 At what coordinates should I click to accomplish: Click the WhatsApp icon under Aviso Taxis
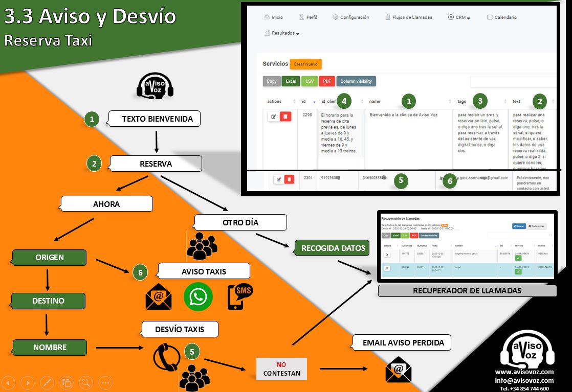(198, 296)
